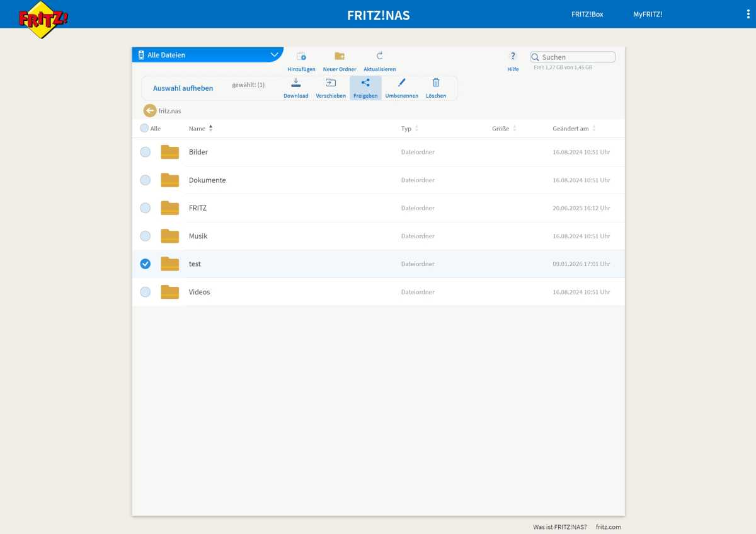
Task: Move selection with Verschieben
Action: pyautogui.click(x=331, y=88)
